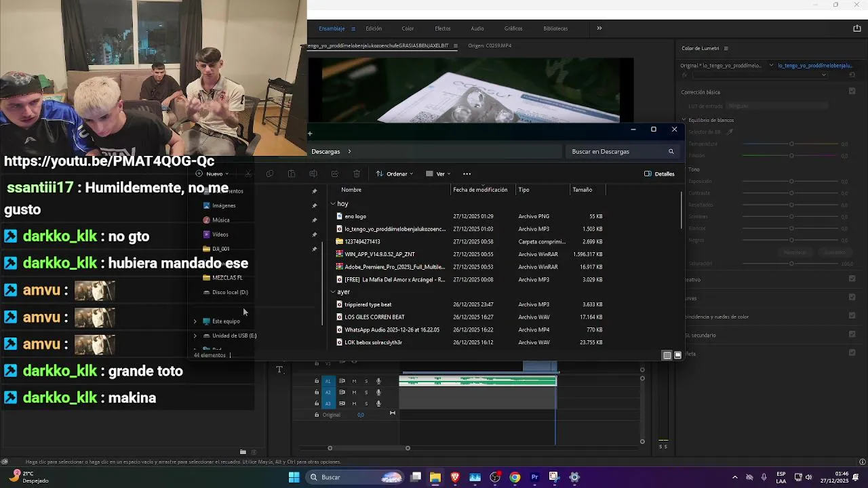This screenshot has height=488, width=868.
Task: Select the white balance eyedropper icon
Action: tap(730, 131)
